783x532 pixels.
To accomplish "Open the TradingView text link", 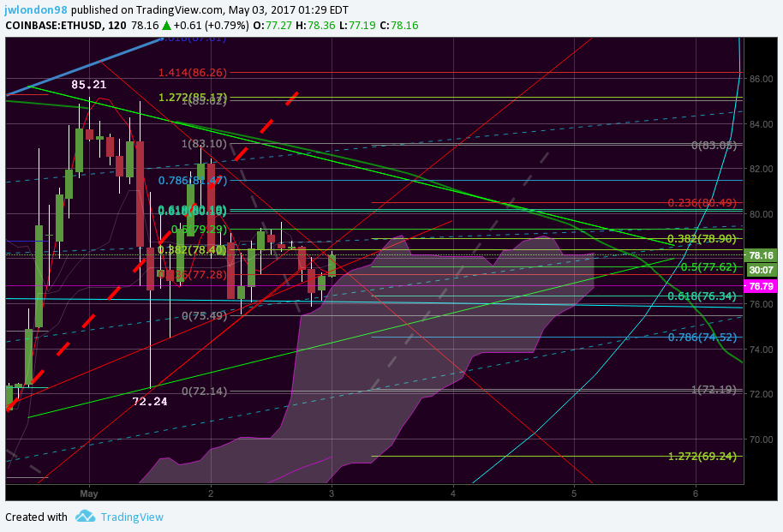I will pos(132,517).
